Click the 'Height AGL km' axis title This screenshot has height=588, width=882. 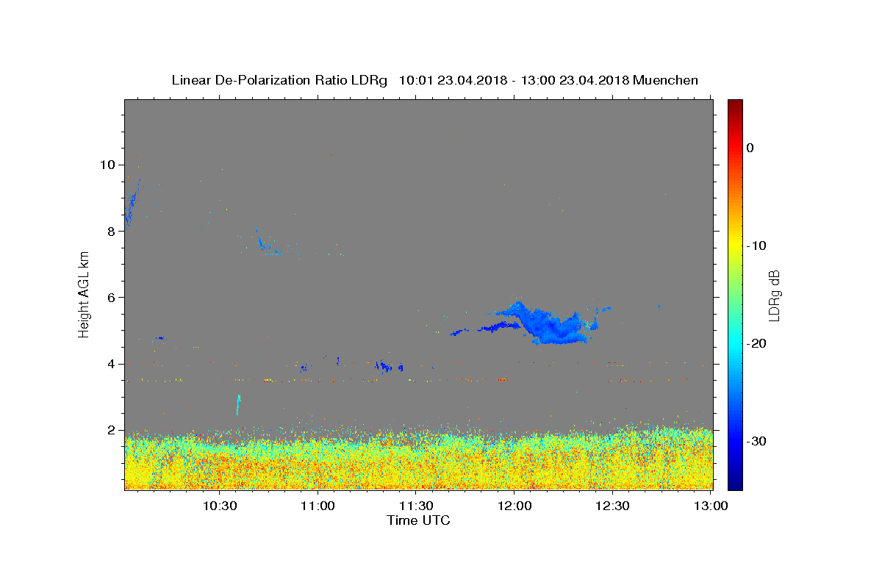click(x=85, y=295)
